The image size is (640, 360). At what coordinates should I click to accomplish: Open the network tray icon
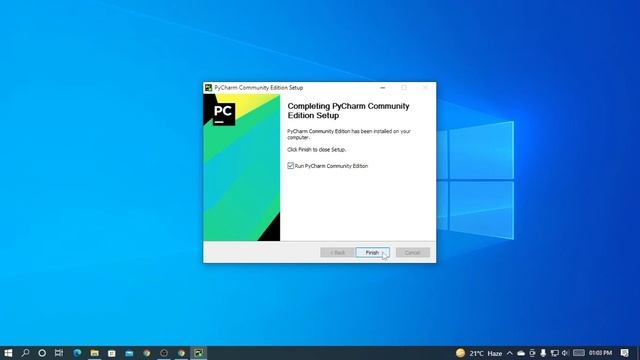point(554,353)
